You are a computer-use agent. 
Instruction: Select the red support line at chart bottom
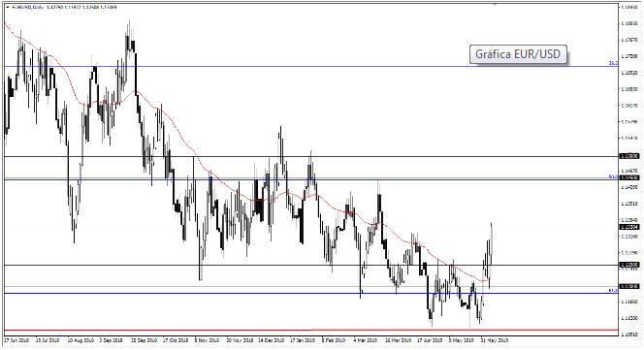coord(310,330)
